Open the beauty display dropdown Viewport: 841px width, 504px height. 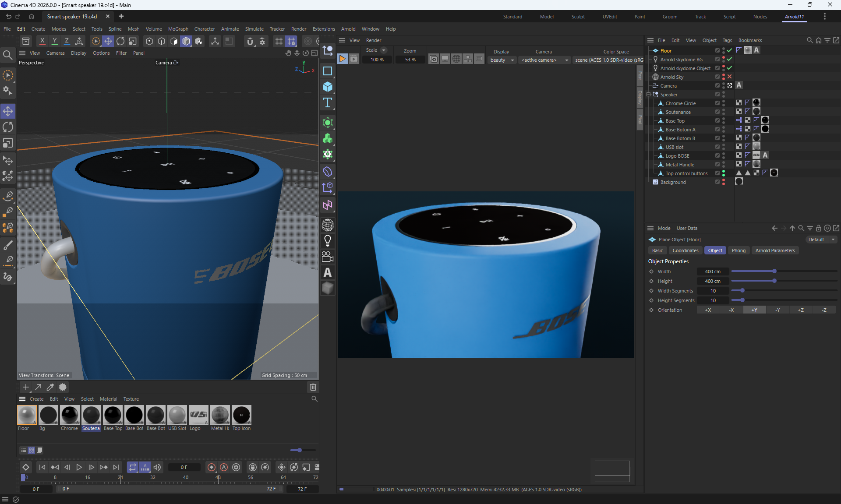(x=502, y=60)
